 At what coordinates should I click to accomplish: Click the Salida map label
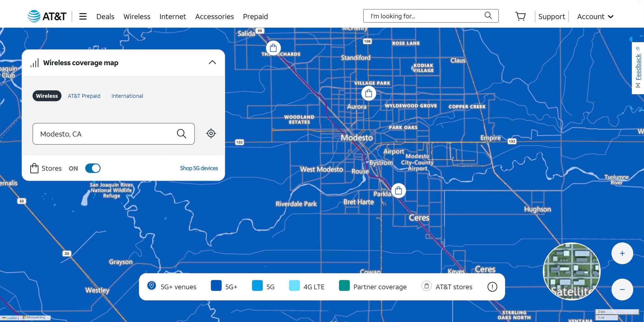[x=246, y=34]
